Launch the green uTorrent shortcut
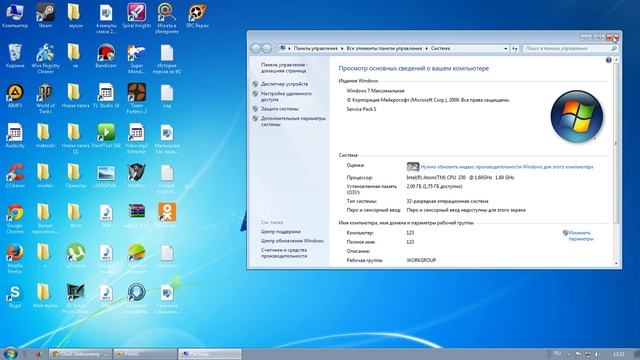The width and height of the screenshot is (640, 360). pos(76,256)
